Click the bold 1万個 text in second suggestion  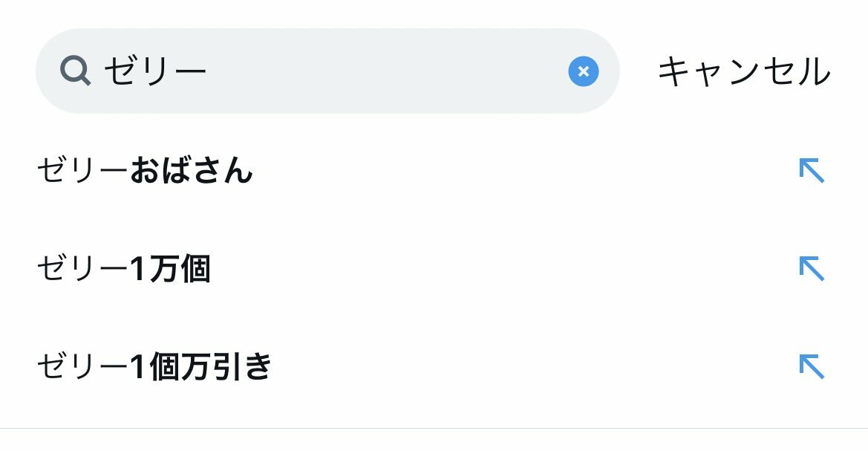tap(170, 269)
